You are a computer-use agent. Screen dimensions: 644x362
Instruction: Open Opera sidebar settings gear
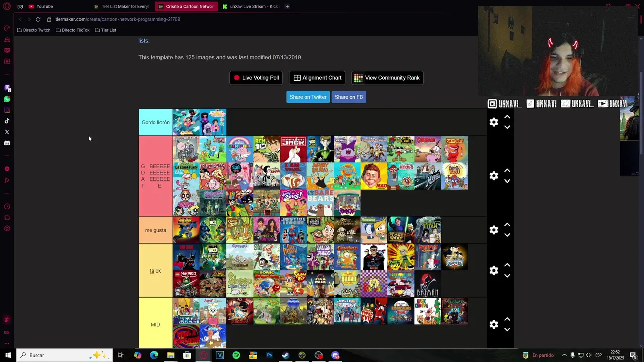tap(7, 229)
